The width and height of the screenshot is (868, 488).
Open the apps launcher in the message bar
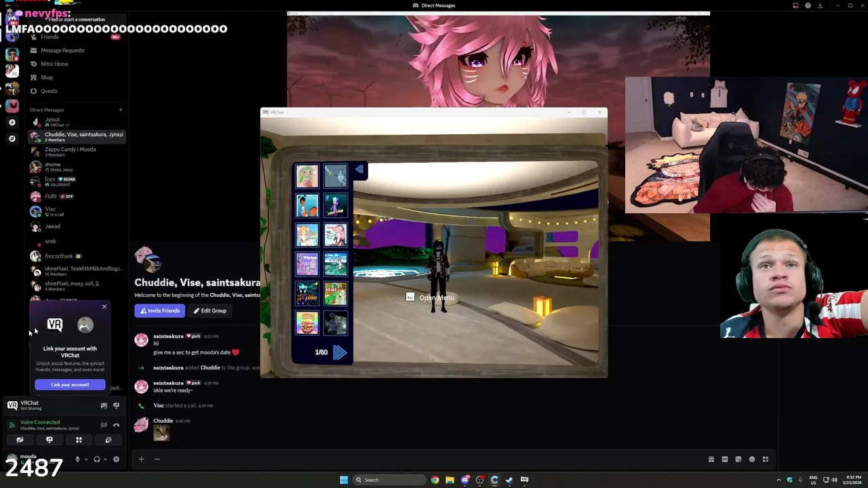click(766, 460)
